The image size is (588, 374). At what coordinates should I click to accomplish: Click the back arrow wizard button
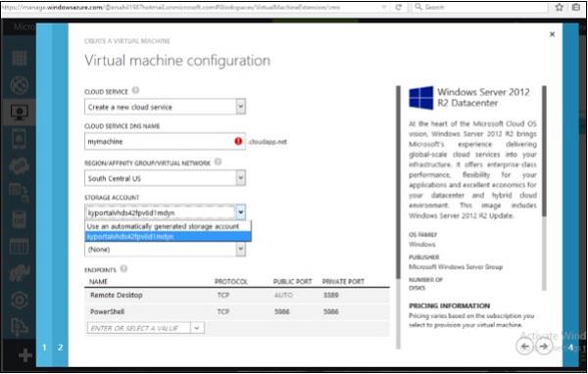point(524,347)
